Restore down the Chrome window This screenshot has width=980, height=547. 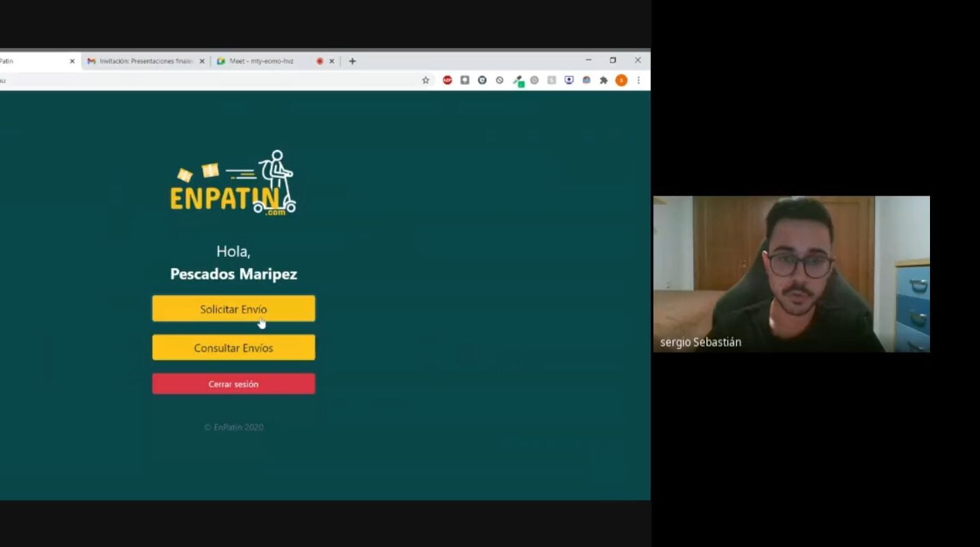tap(613, 60)
